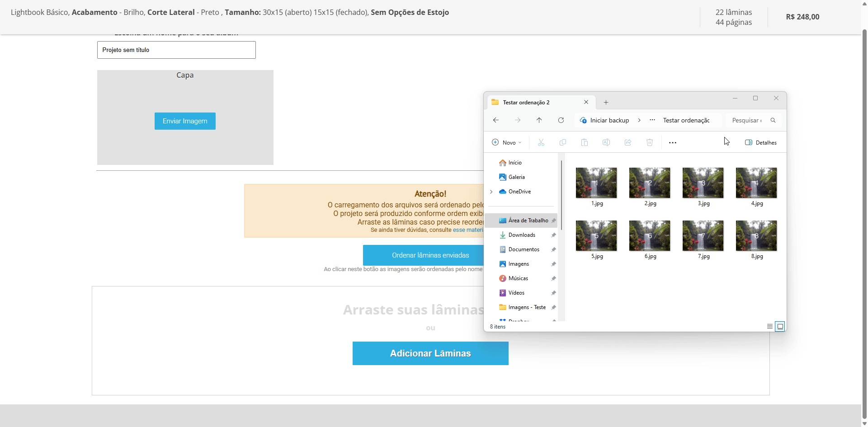Click Ordenar lâminas enviadas button
Screen dimensions: 868x427
coord(423,255)
